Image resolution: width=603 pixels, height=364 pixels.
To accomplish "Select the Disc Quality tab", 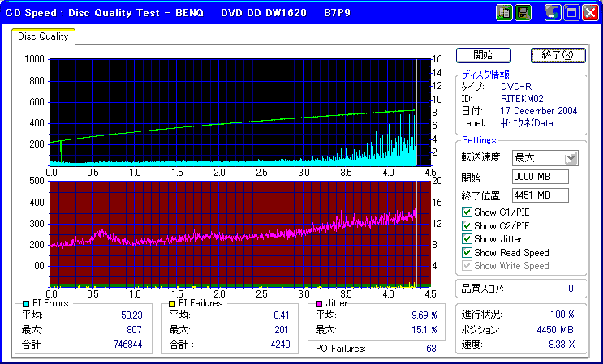I will [x=43, y=36].
